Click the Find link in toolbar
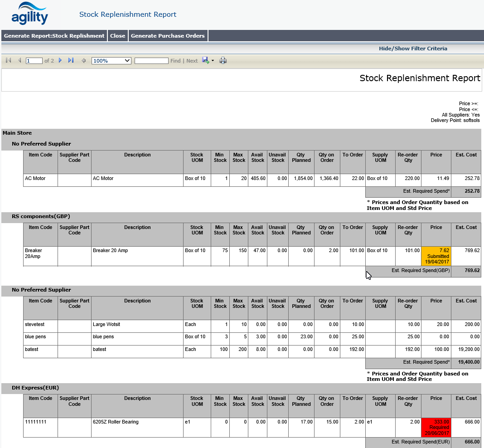Viewport: 484px width, 448px height. 175,61
